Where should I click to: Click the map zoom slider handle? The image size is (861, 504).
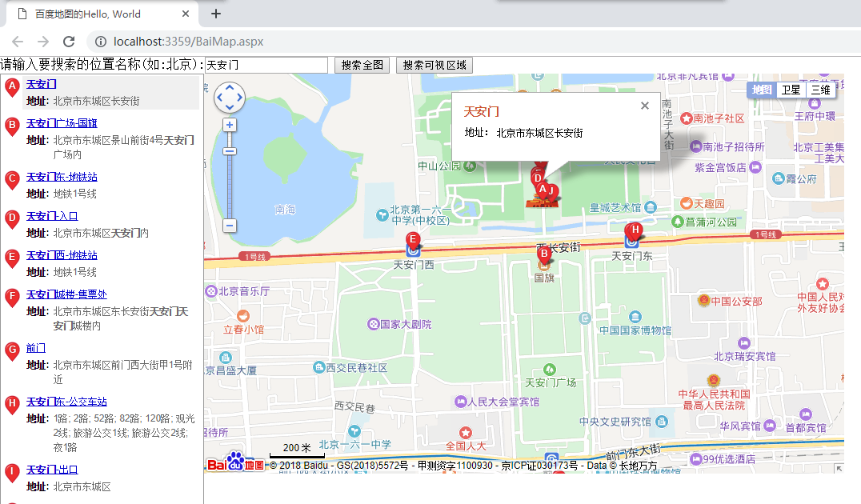[230, 151]
